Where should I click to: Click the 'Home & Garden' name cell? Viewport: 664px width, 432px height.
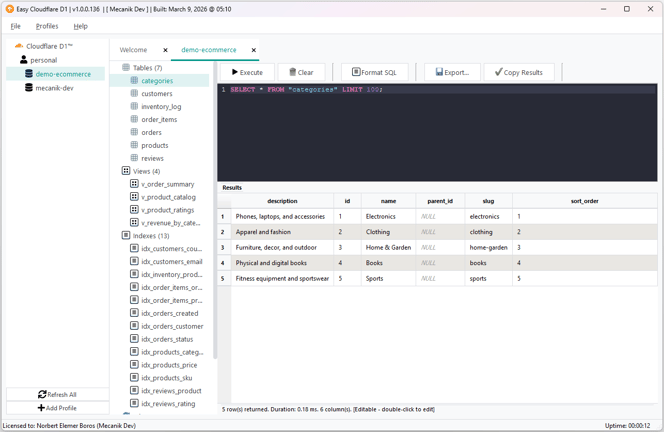(x=388, y=247)
